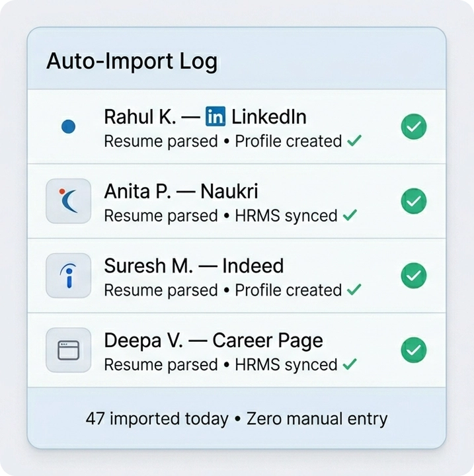Click green check circle on Anita P. row

414,200
